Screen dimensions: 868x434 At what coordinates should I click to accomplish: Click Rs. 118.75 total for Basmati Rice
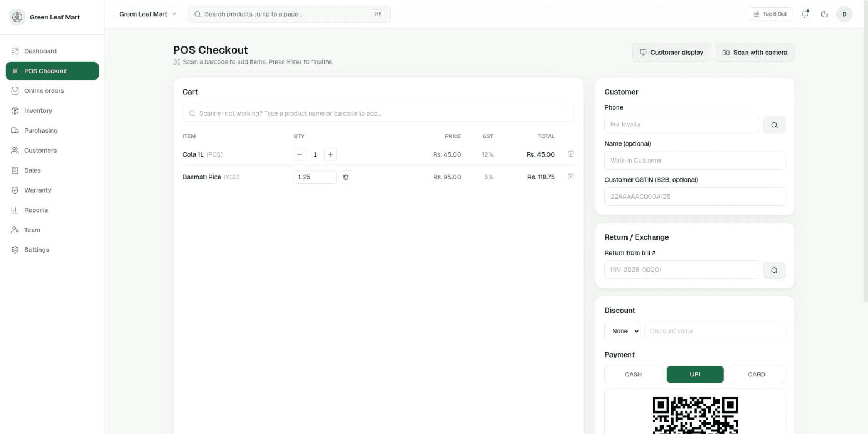coord(541,177)
